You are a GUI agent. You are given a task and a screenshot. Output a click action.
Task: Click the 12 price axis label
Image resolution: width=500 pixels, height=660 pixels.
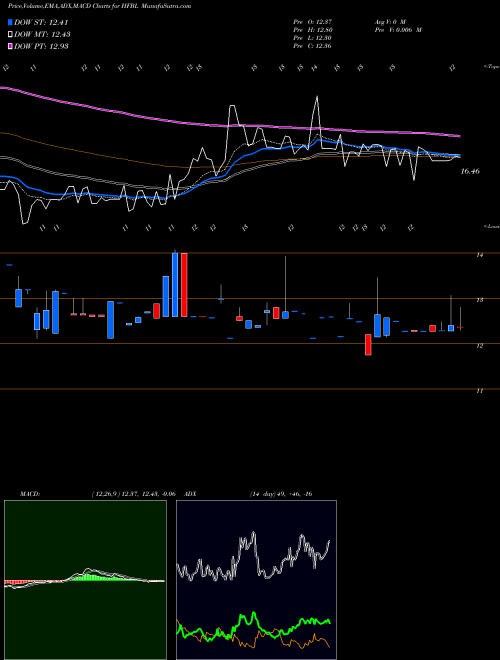point(480,346)
